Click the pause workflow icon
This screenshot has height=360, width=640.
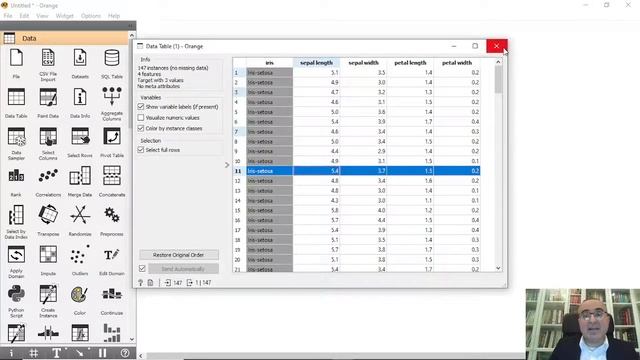click(102, 353)
